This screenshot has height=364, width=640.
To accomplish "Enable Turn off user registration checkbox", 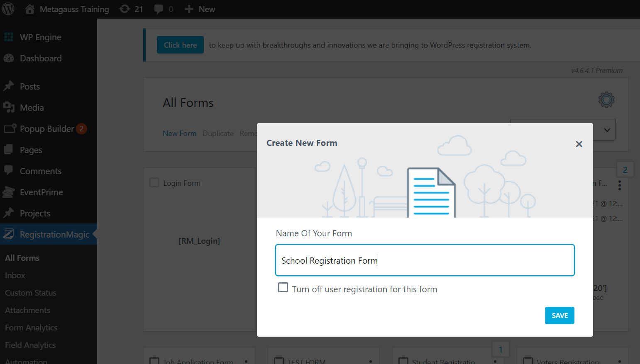I will pyautogui.click(x=283, y=288).
